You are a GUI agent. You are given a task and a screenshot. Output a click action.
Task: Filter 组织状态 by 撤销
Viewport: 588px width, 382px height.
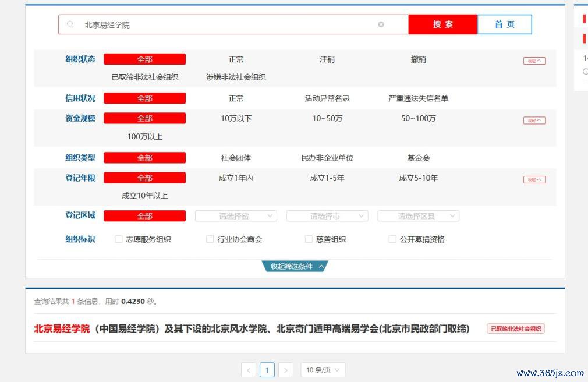[x=418, y=59]
